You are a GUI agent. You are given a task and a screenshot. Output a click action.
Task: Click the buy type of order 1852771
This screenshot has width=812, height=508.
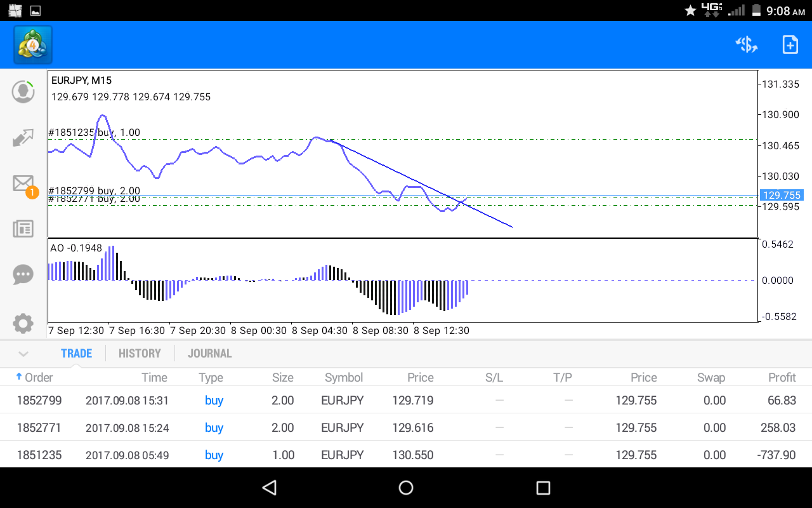[x=214, y=428]
